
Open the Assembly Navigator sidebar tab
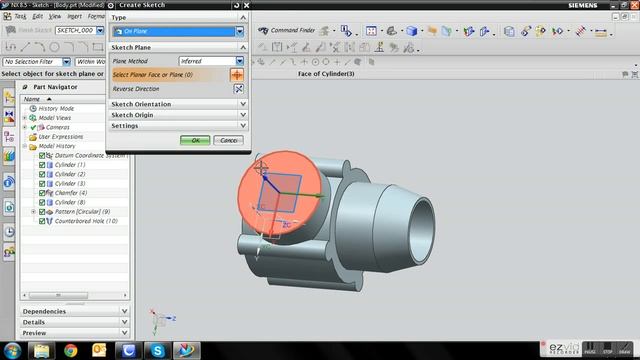[x=9, y=98]
